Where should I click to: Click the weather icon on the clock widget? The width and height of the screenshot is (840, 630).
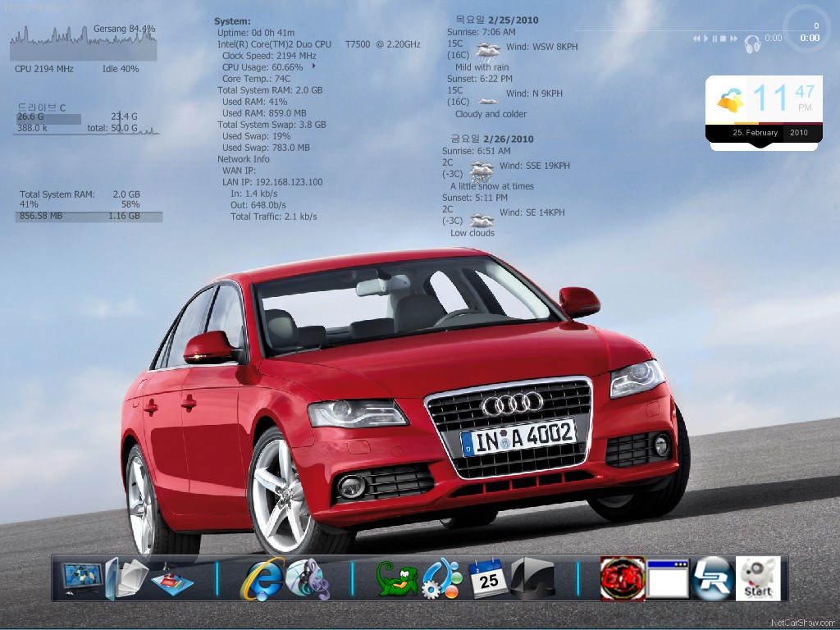pyautogui.click(x=731, y=100)
